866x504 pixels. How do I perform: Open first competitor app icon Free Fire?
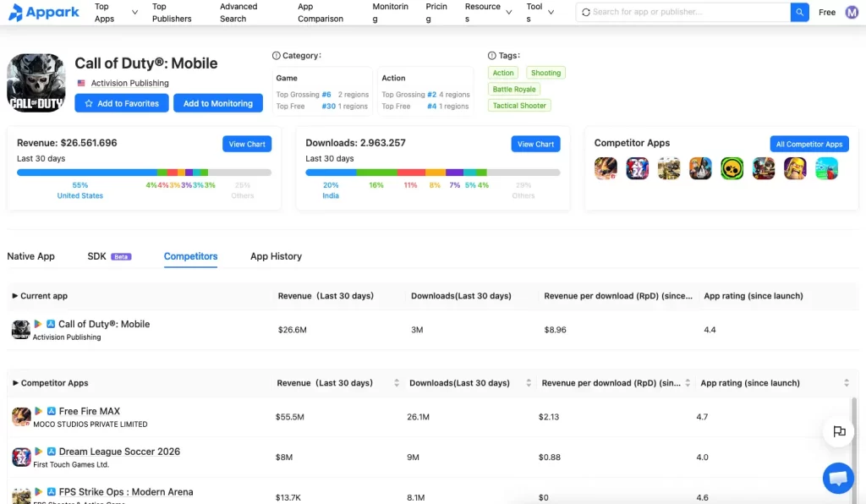click(606, 168)
